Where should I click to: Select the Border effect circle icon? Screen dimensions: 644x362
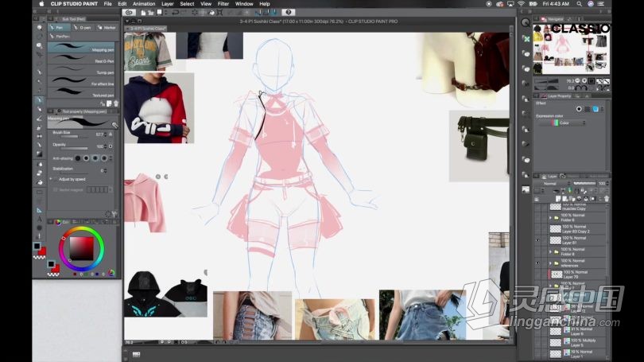point(579,109)
